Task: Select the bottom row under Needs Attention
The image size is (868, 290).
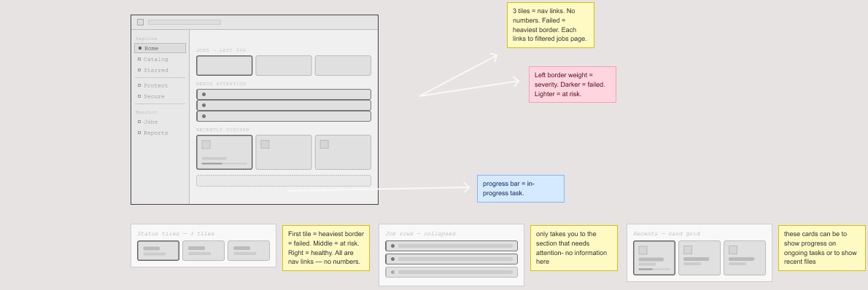Action: (284, 117)
